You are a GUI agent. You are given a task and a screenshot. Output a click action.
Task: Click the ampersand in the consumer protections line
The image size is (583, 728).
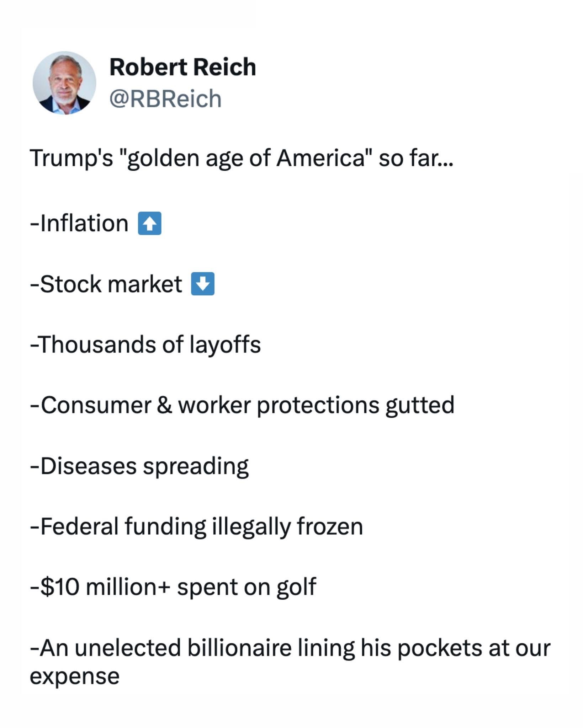[x=164, y=405]
